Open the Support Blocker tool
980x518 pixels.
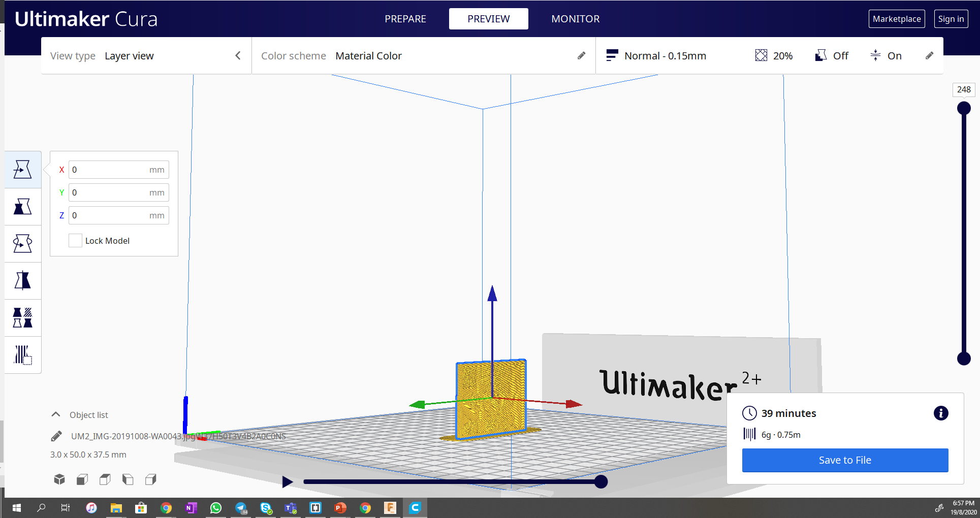click(x=23, y=355)
